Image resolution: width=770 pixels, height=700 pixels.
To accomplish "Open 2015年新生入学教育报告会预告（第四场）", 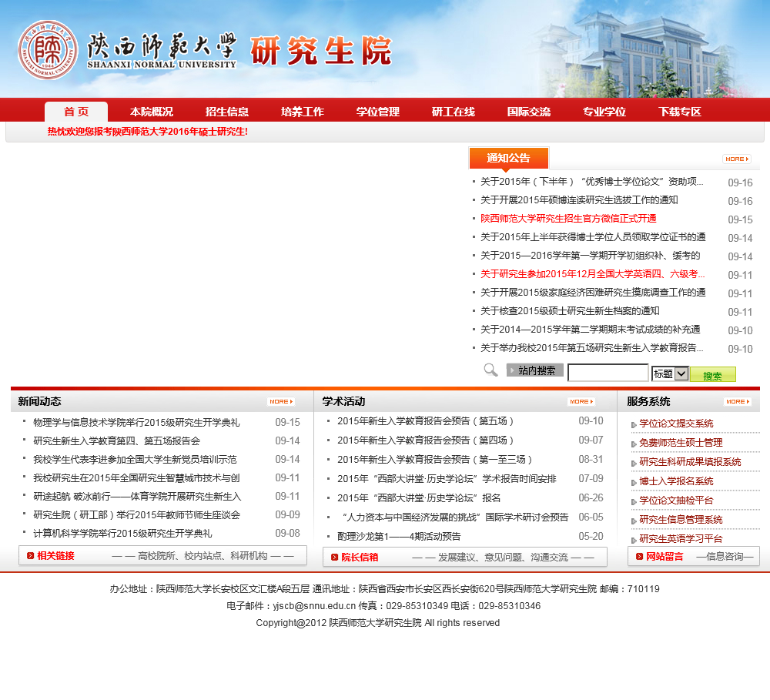I will [425, 440].
